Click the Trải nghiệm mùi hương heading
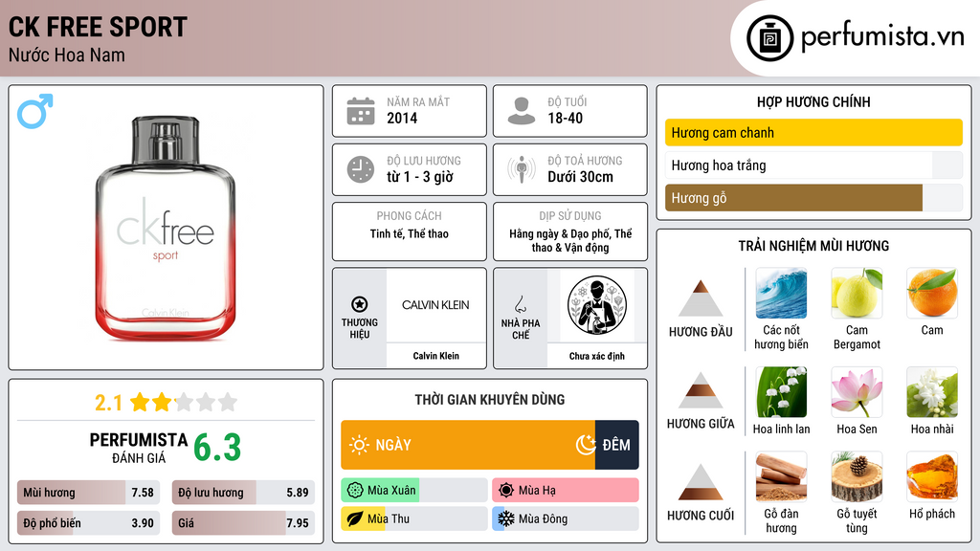 coord(813,246)
